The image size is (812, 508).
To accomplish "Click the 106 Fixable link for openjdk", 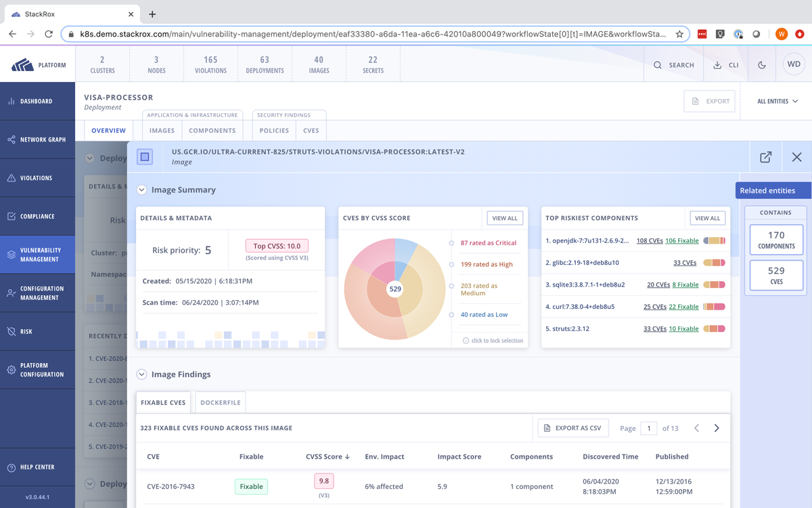I will [681, 240].
